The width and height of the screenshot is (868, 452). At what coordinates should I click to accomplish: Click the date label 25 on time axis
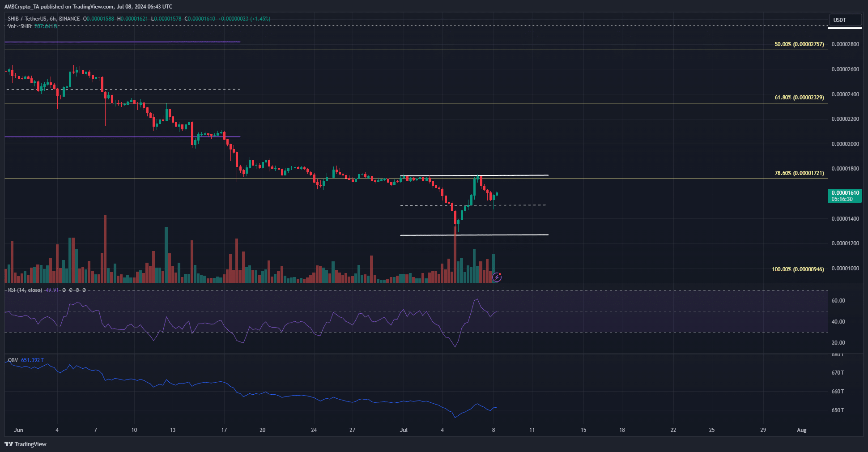[x=712, y=430]
